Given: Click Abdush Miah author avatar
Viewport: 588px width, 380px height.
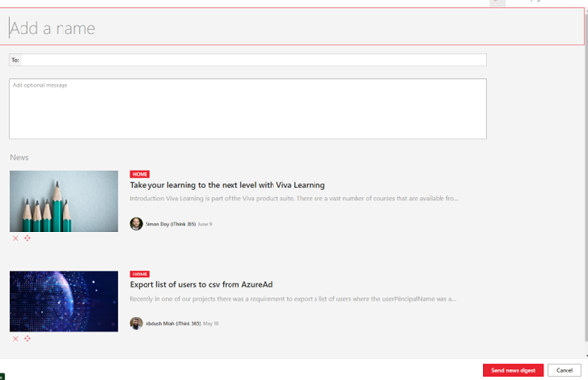Looking at the screenshot, I should 136,323.
